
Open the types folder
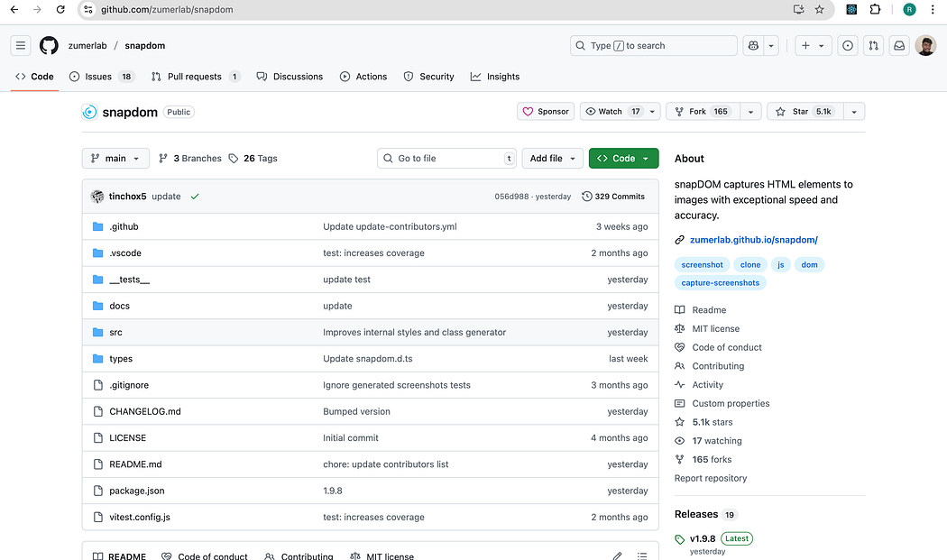pyautogui.click(x=121, y=359)
